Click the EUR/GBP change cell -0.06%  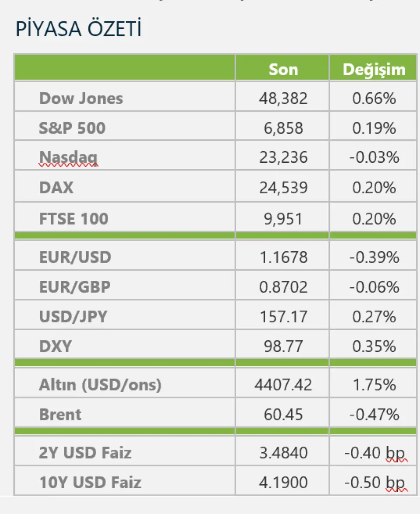374,287
